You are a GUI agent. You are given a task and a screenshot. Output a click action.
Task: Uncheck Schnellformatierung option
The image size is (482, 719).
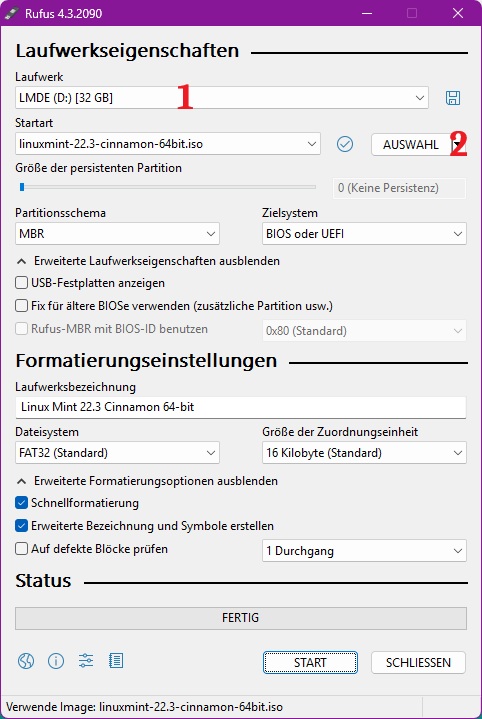point(22,503)
